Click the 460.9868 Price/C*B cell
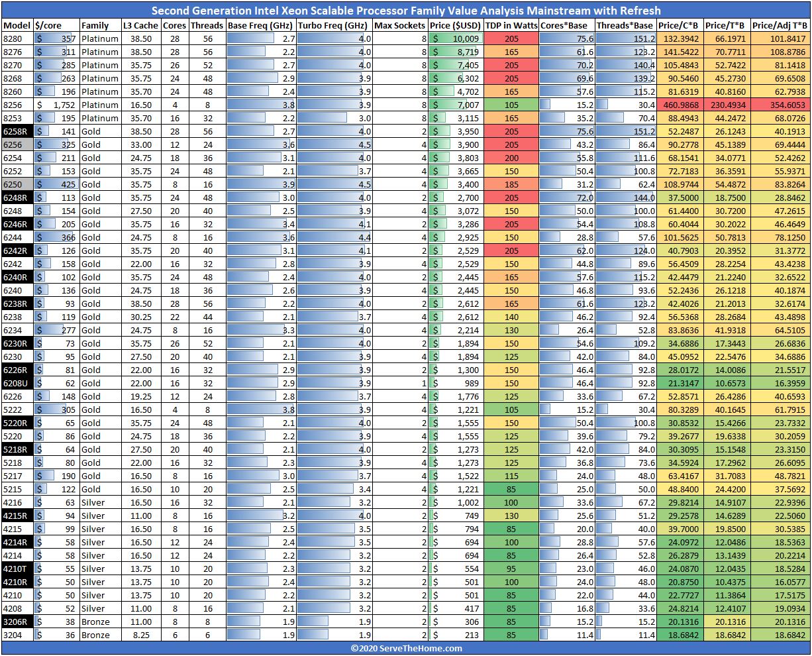This screenshot has height=656, width=812. [680, 105]
